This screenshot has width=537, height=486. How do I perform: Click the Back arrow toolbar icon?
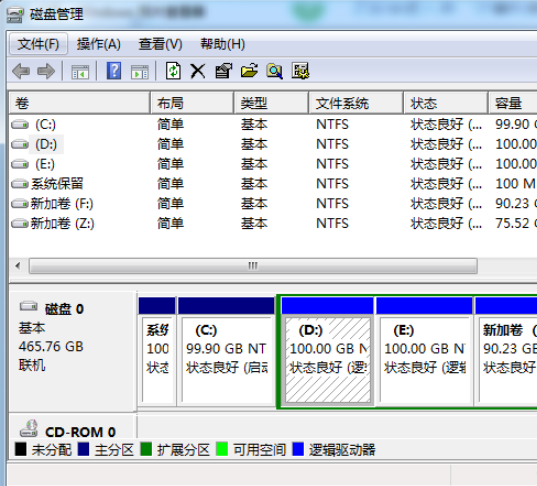click(x=21, y=71)
